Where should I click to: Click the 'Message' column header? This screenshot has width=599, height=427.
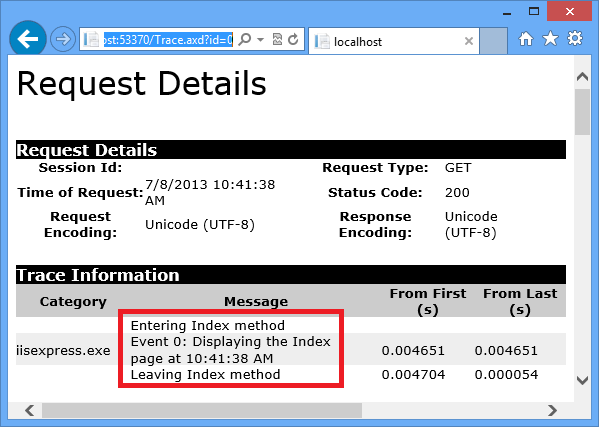click(256, 302)
